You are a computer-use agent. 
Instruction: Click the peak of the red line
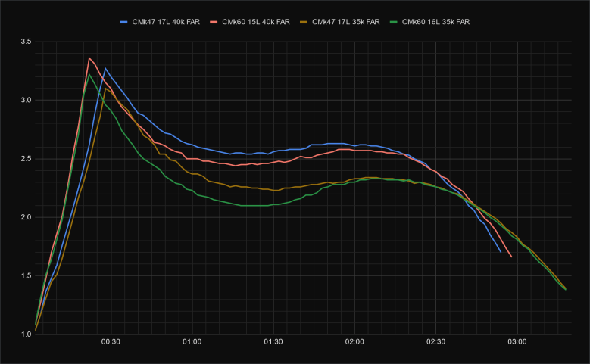tap(89, 58)
